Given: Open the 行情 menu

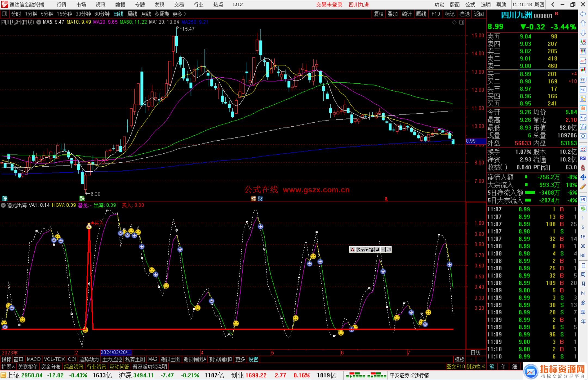Looking at the screenshot, I should coord(61,5).
